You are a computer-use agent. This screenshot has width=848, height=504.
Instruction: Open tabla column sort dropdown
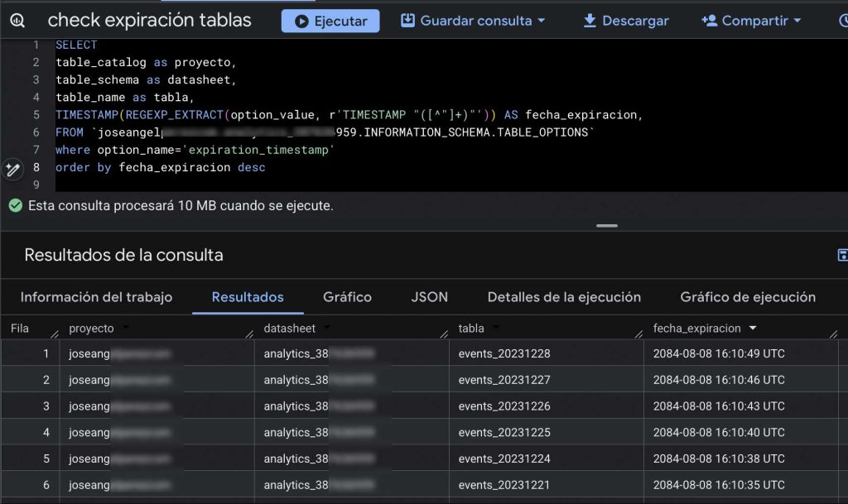[496, 328]
